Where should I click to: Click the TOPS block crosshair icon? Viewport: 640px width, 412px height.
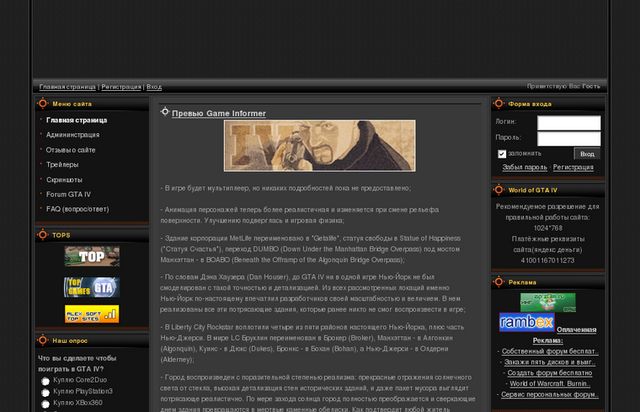click(x=42, y=235)
